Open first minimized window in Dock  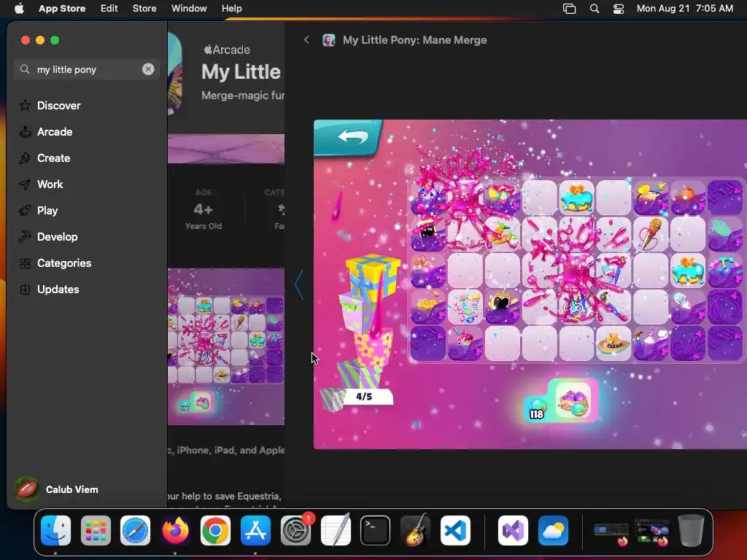[612, 533]
